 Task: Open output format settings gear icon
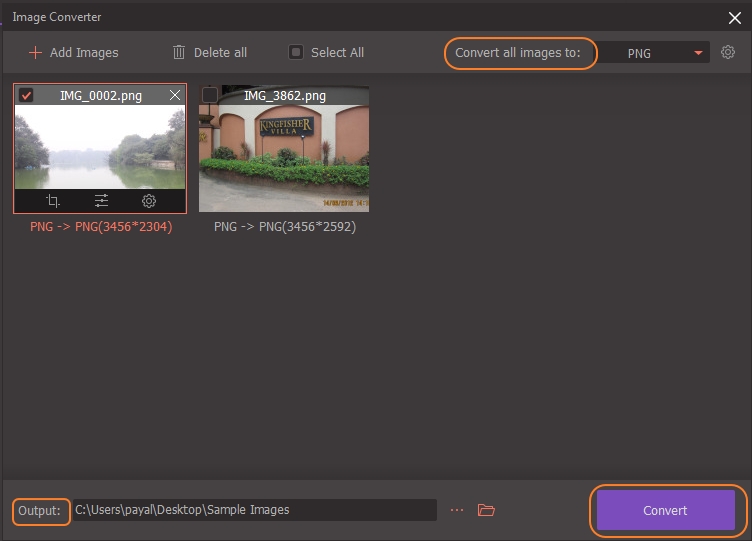[x=728, y=52]
